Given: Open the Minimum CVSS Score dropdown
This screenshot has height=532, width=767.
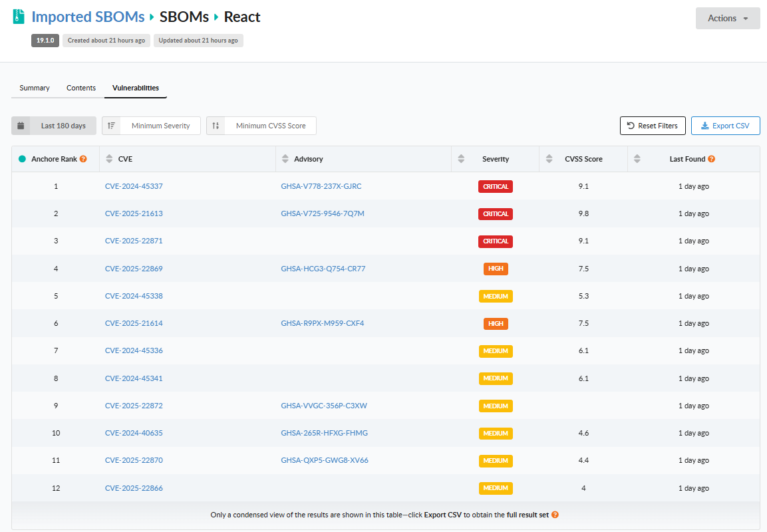Looking at the screenshot, I should click(261, 126).
